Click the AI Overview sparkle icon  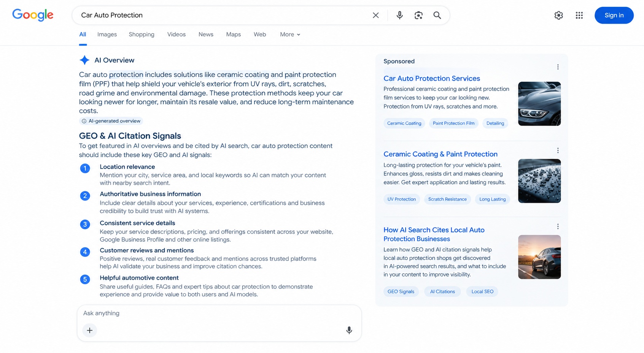pyautogui.click(x=84, y=60)
